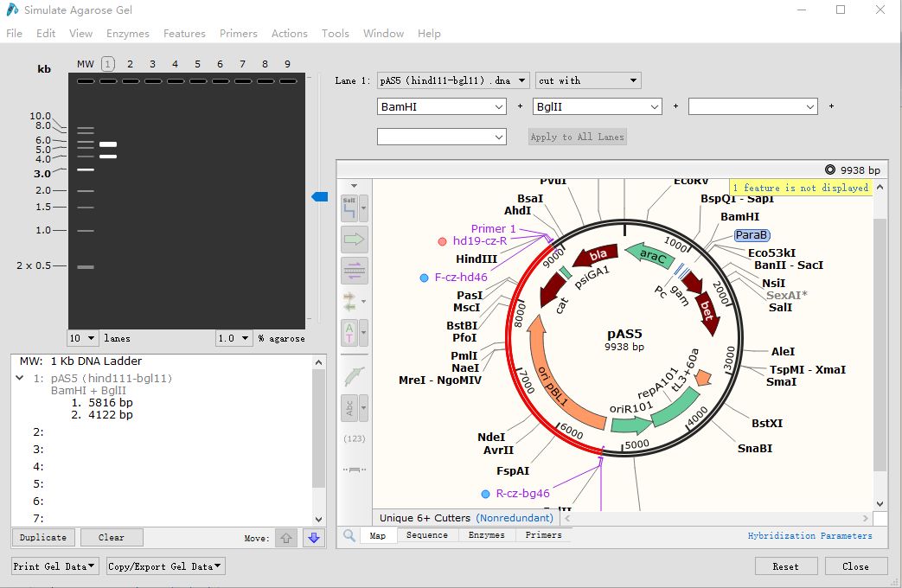Toggle show translations arrows icon
This screenshot has height=588, width=902.
click(x=349, y=302)
